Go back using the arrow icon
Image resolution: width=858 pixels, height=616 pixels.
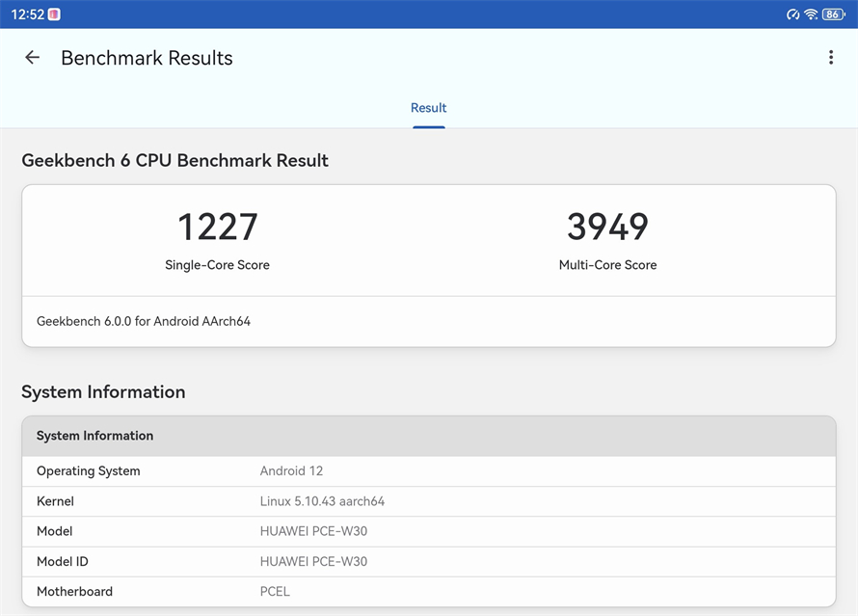32,58
